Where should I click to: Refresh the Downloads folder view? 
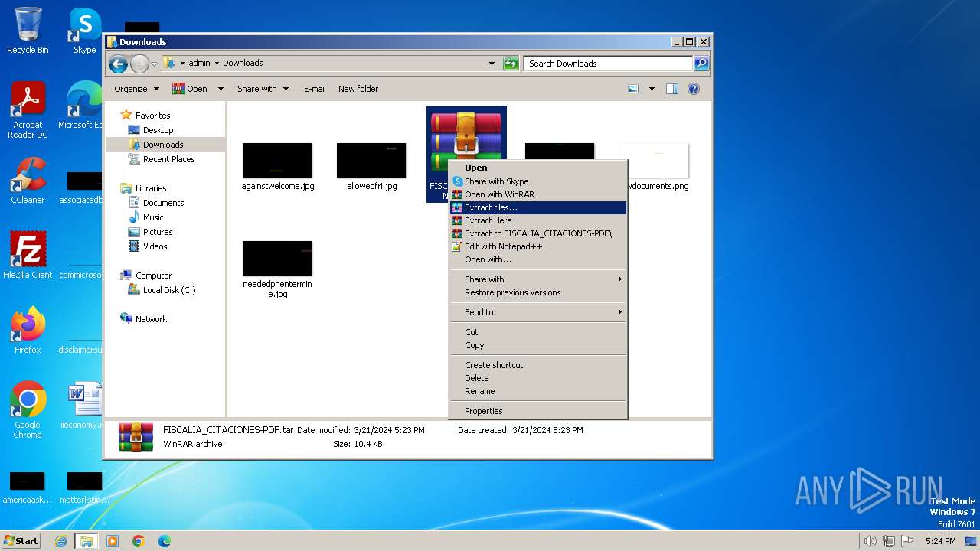point(511,64)
